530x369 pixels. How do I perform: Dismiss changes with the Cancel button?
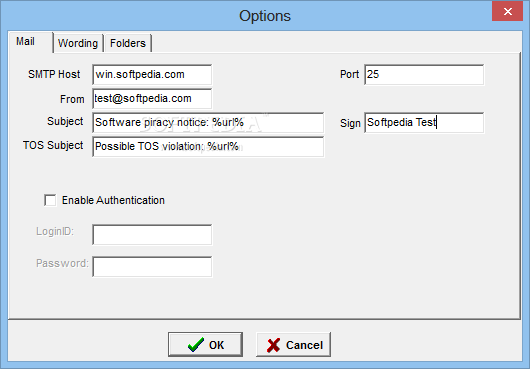tap(293, 345)
